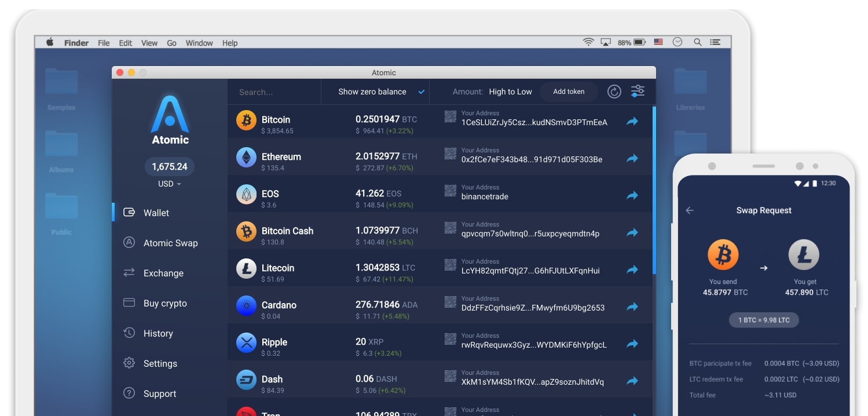Screen dimensions: 868x416
Task: Click the EOS coin icon
Action: (x=246, y=195)
